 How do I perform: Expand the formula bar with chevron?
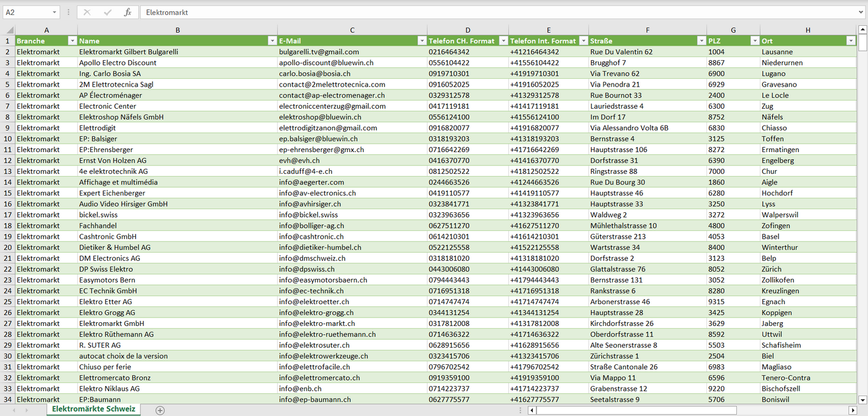tap(861, 12)
